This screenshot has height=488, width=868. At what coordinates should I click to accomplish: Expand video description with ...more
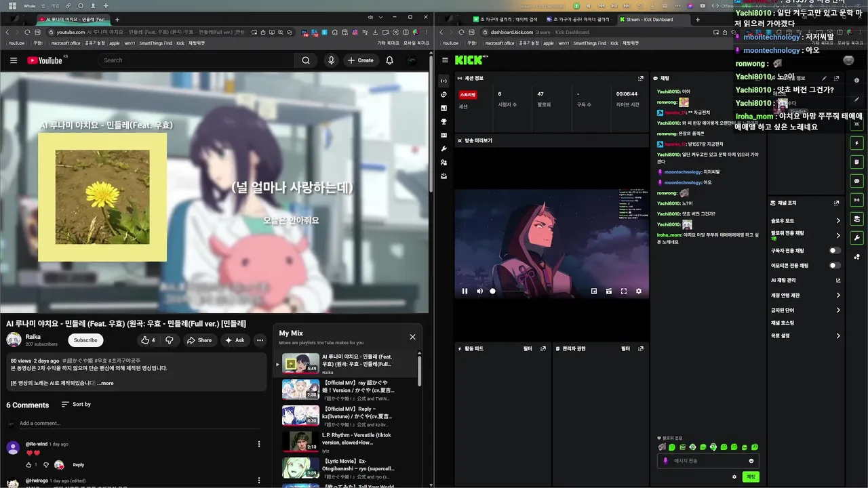click(106, 383)
